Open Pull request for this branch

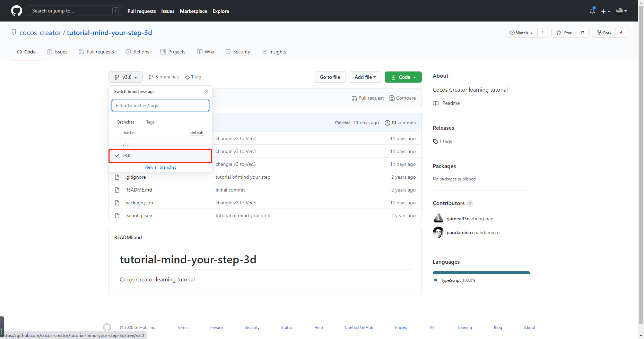pos(368,98)
